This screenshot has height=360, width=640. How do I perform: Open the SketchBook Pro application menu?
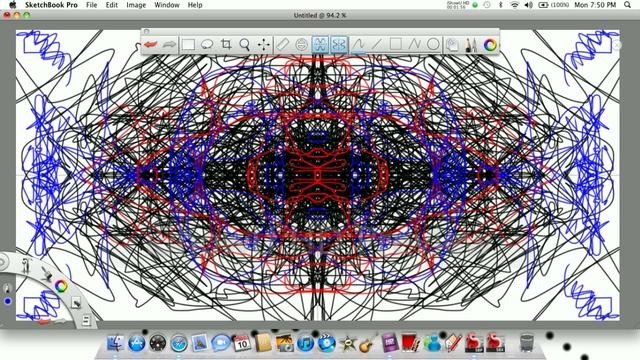(x=51, y=5)
